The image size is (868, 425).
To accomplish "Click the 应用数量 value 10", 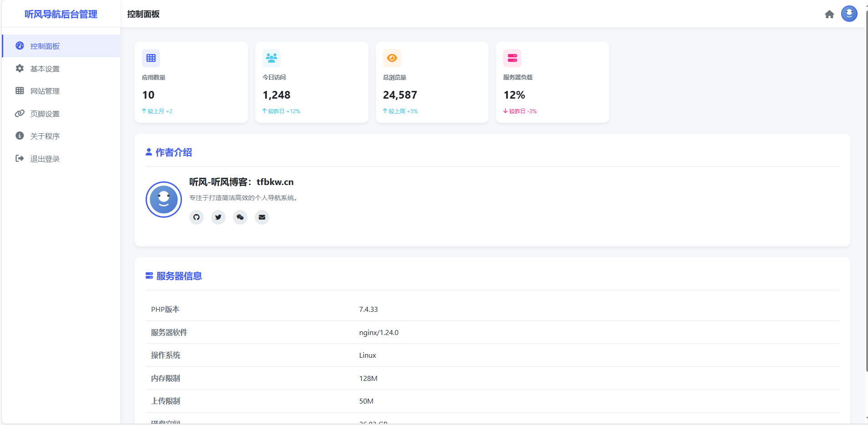I will [148, 95].
